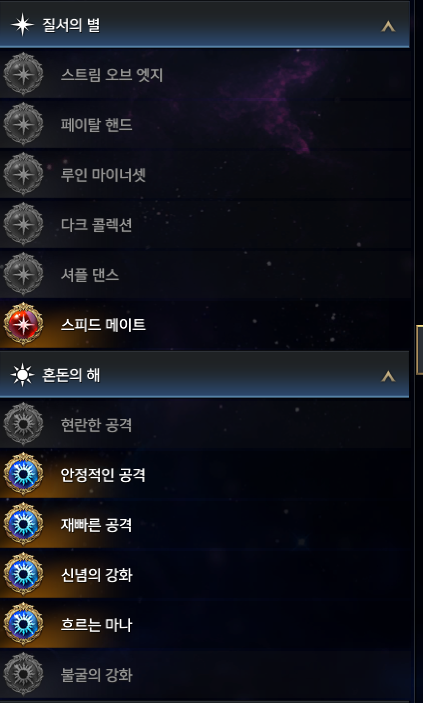Select the 신념의 강화 row
This screenshot has height=703, width=423.
pos(205,574)
